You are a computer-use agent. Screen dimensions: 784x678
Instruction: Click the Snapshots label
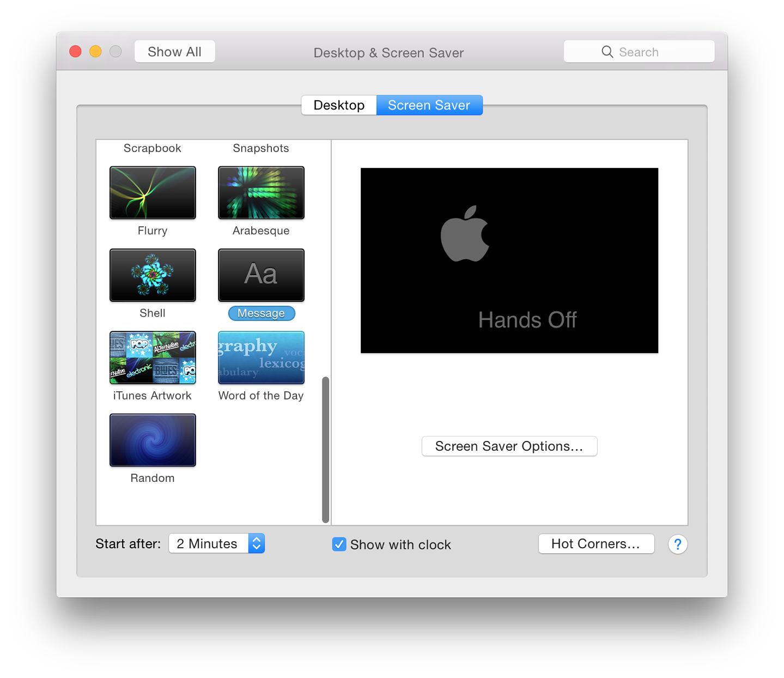(261, 148)
